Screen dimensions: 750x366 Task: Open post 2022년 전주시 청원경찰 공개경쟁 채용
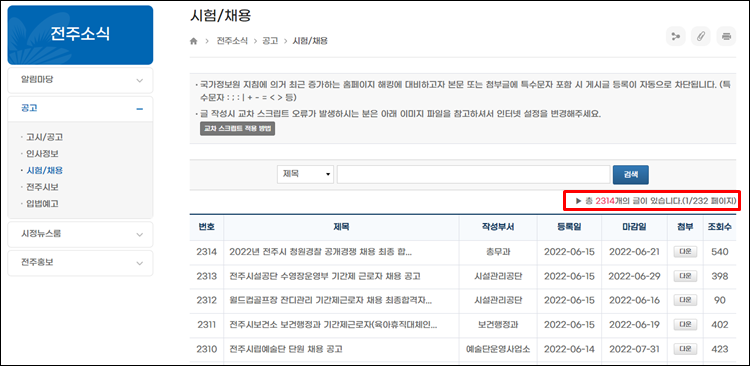(x=320, y=252)
